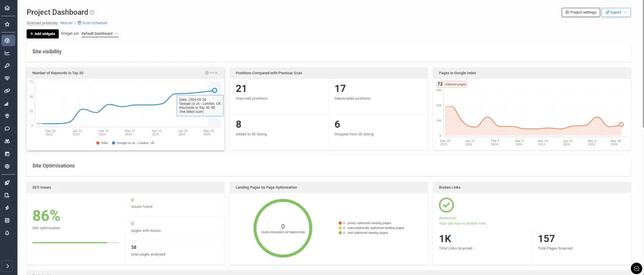This screenshot has height=275, width=644.
Task: Toggle the Indexed pages legend badge
Action: click(x=452, y=84)
